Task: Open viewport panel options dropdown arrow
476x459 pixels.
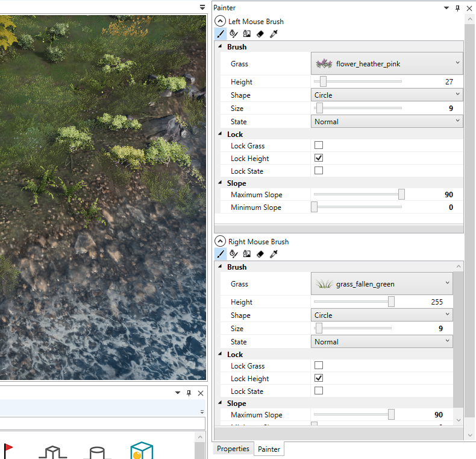Action: coord(202,7)
